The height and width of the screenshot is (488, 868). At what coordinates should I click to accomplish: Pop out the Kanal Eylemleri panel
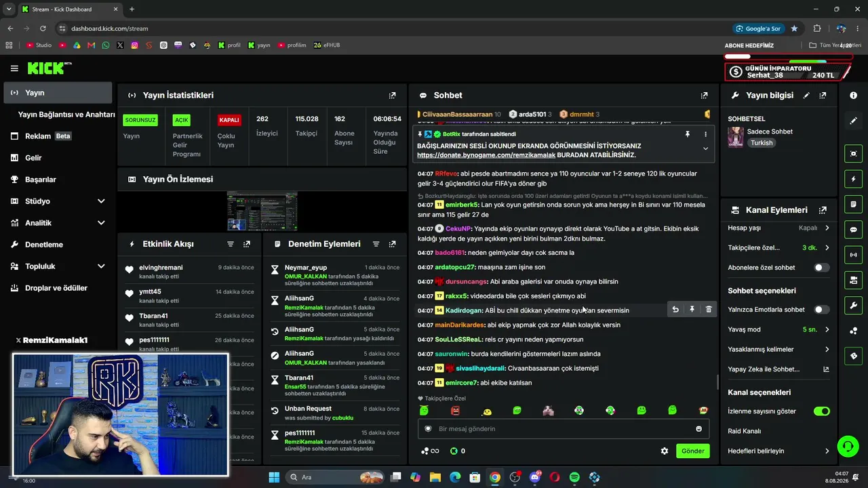click(x=823, y=210)
